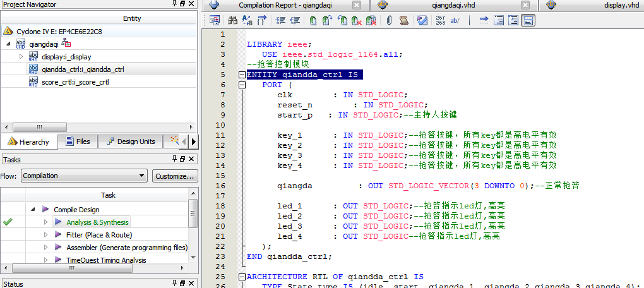Screen dimensions: 644x288
Task: Float the Tasks panel
Action: [x=183, y=159]
